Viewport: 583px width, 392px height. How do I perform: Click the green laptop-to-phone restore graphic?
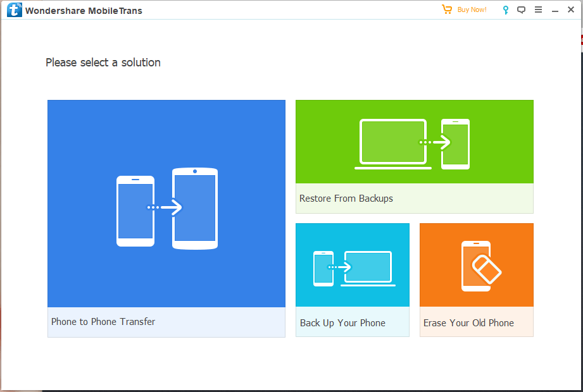[x=415, y=141]
